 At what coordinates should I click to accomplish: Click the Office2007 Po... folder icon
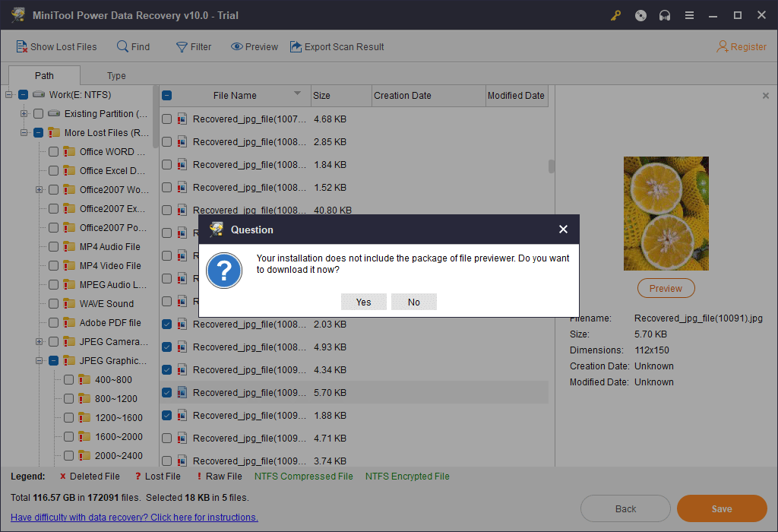(x=69, y=227)
